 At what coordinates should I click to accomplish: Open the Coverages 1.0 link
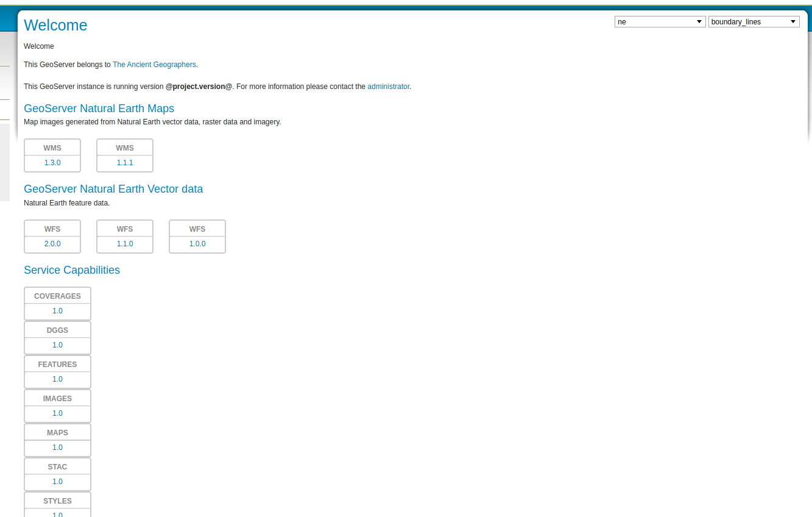pyautogui.click(x=57, y=311)
